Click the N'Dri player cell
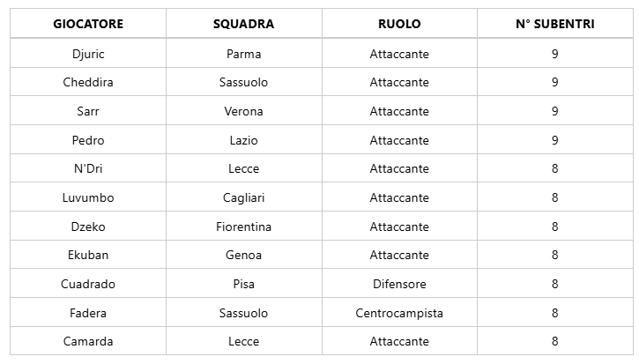 pyautogui.click(x=88, y=168)
